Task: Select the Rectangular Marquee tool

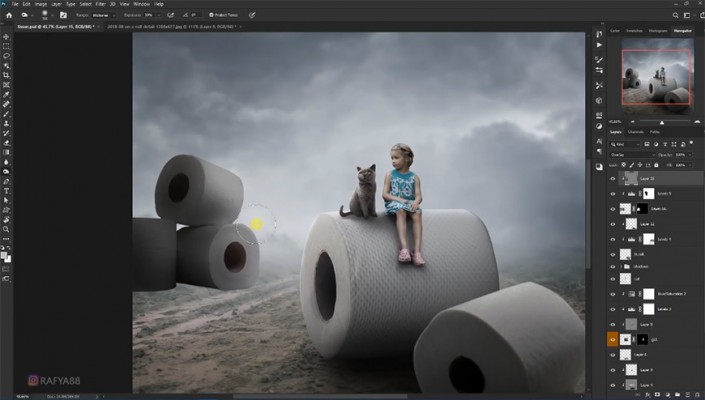Action: (6, 46)
